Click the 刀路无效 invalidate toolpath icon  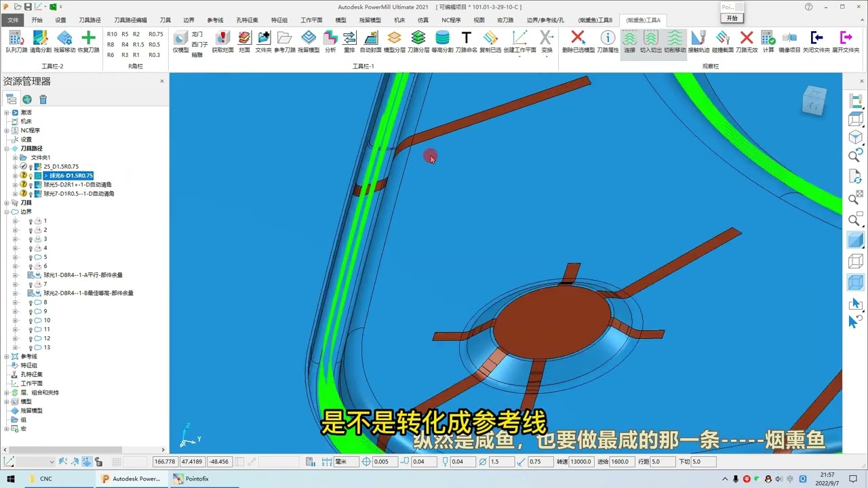[x=747, y=41]
